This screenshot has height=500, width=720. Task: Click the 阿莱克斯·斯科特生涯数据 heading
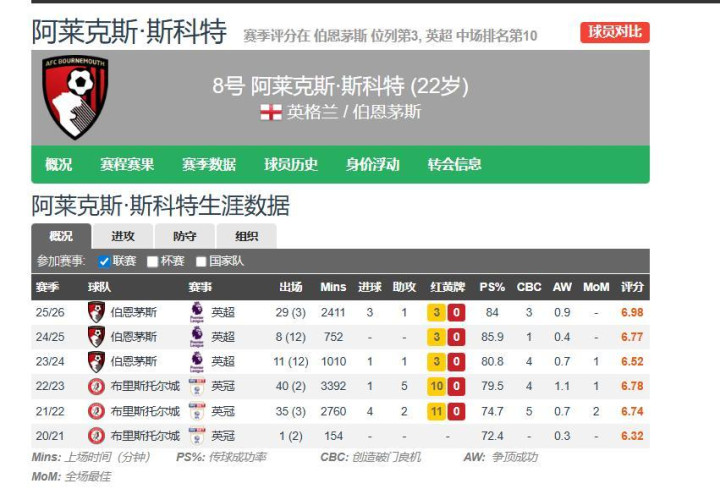(161, 206)
